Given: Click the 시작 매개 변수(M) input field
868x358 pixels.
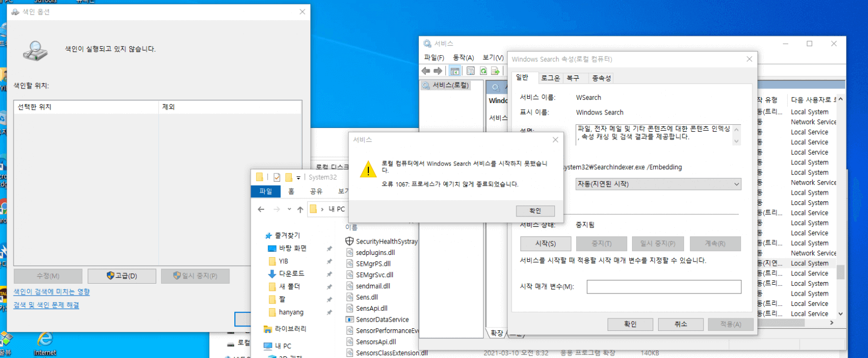Looking at the screenshot, I should pos(664,287).
